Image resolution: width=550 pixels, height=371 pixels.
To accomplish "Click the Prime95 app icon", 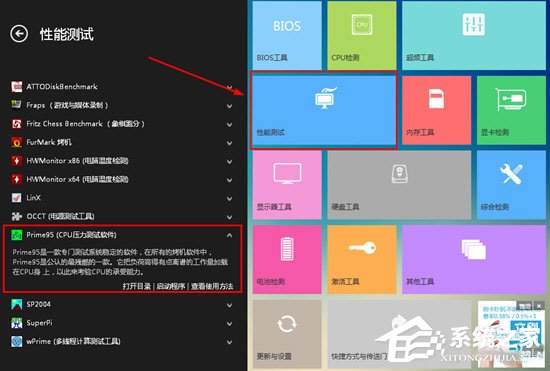I will coord(16,235).
